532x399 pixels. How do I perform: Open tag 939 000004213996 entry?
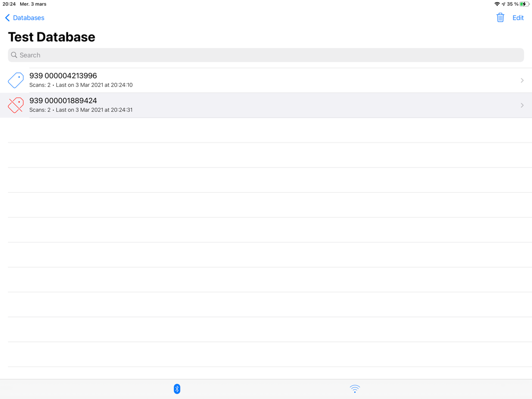tap(266, 80)
